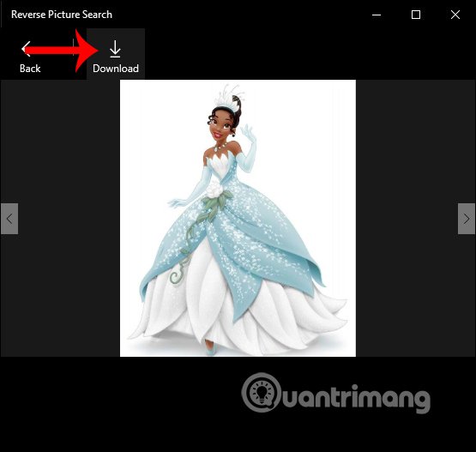
Task: Click the 'Reverse Picture Search' title text
Action: (62, 15)
